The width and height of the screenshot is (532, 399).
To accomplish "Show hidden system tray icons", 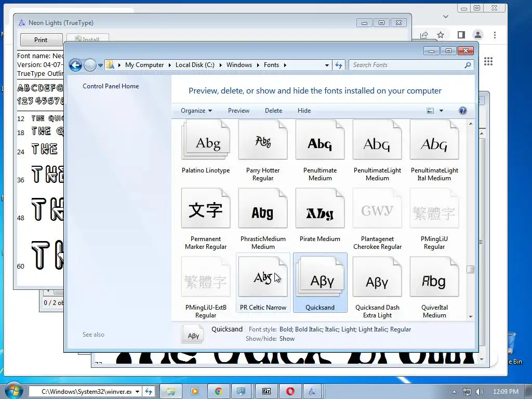I will [x=454, y=392].
